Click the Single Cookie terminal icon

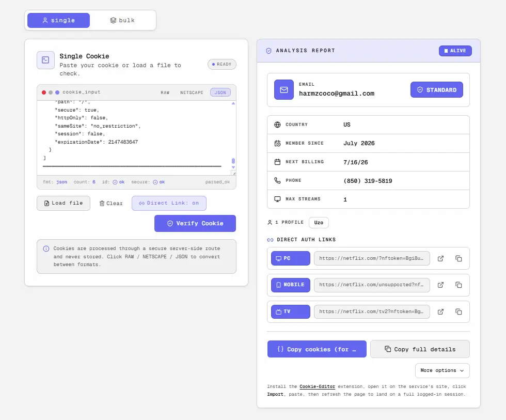45,60
